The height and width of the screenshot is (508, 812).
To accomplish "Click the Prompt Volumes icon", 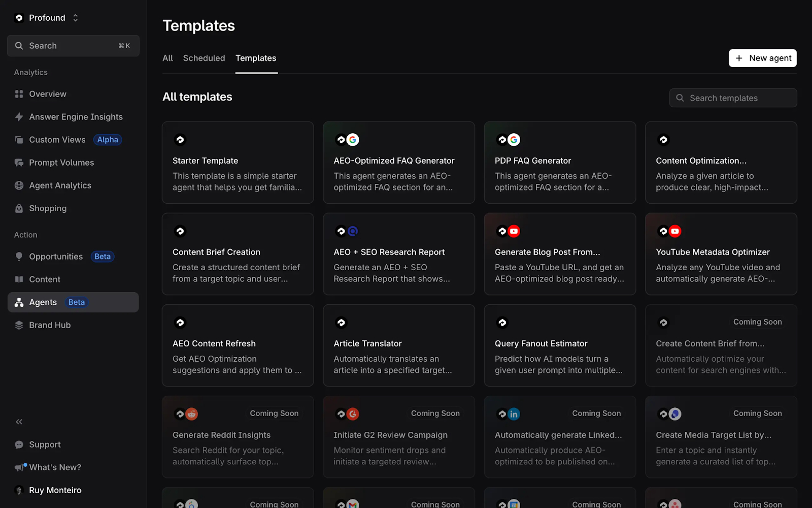I will coord(19,162).
